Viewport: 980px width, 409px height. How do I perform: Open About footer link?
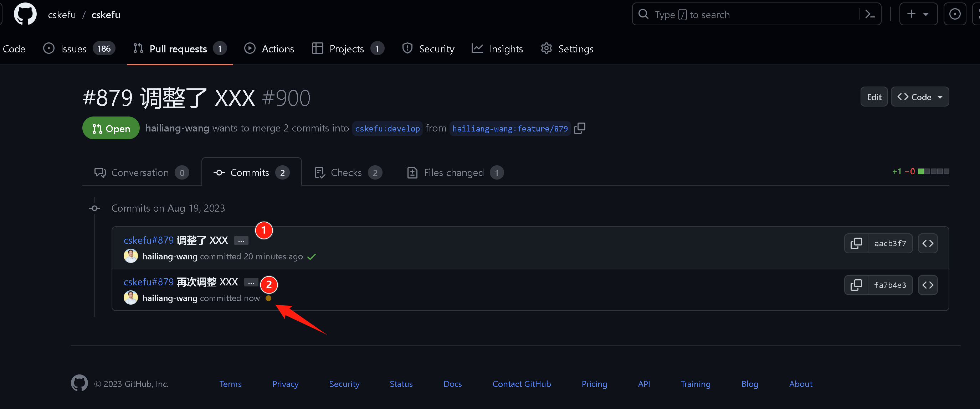[x=800, y=384]
